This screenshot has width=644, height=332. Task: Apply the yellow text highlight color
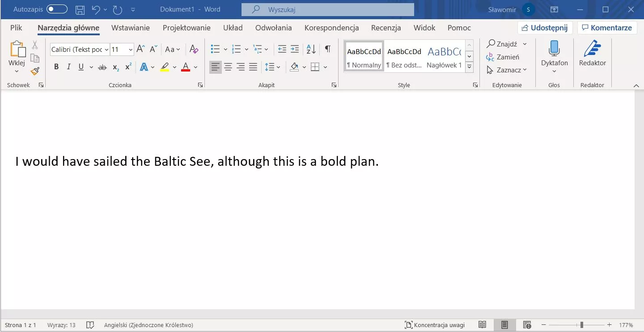pos(165,67)
